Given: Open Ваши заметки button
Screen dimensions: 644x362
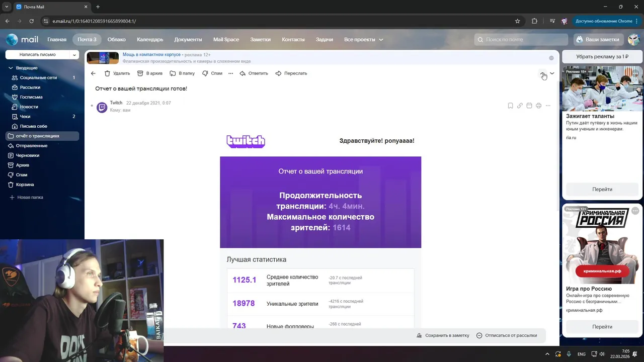Looking at the screenshot, I should pyautogui.click(x=598, y=40).
